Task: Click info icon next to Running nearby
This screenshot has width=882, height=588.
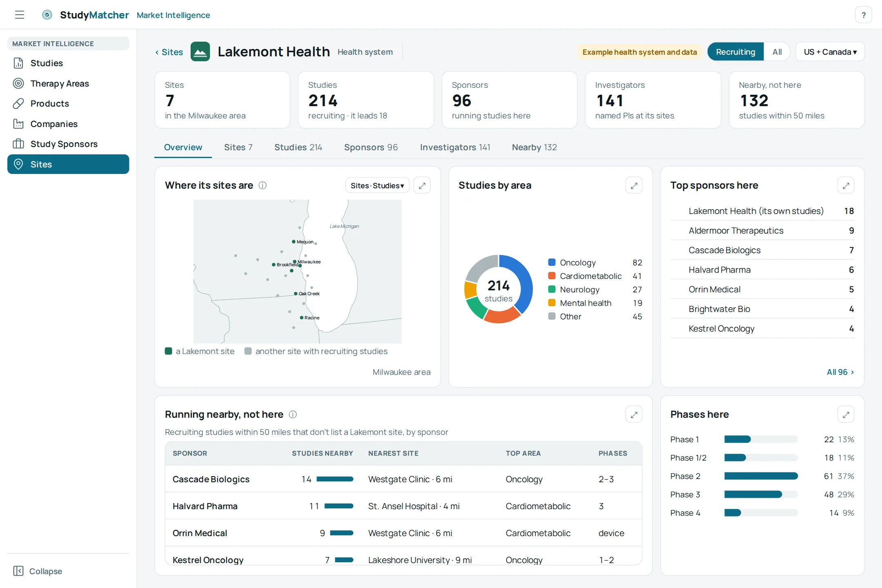Action: [x=293, y=414]
